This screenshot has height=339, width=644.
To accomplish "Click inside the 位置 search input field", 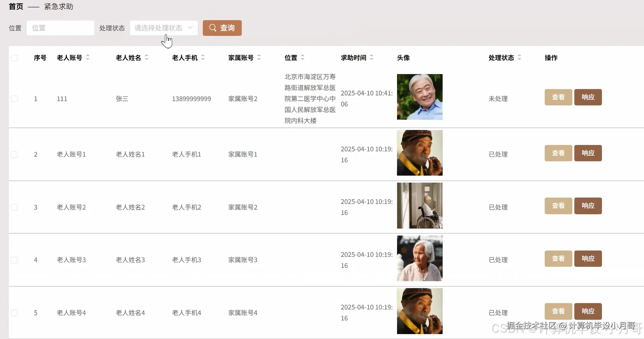I will coord(60,28).
